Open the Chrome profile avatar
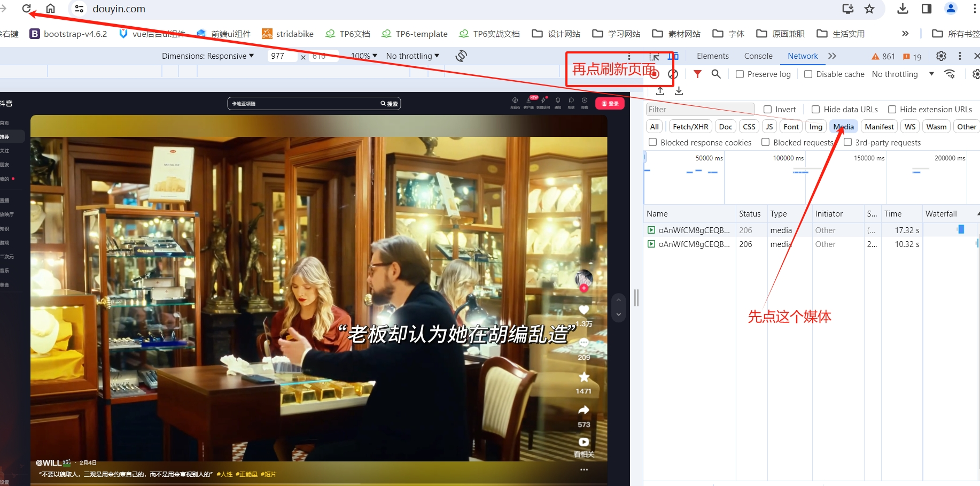980x486 pixels. [951, 9]
